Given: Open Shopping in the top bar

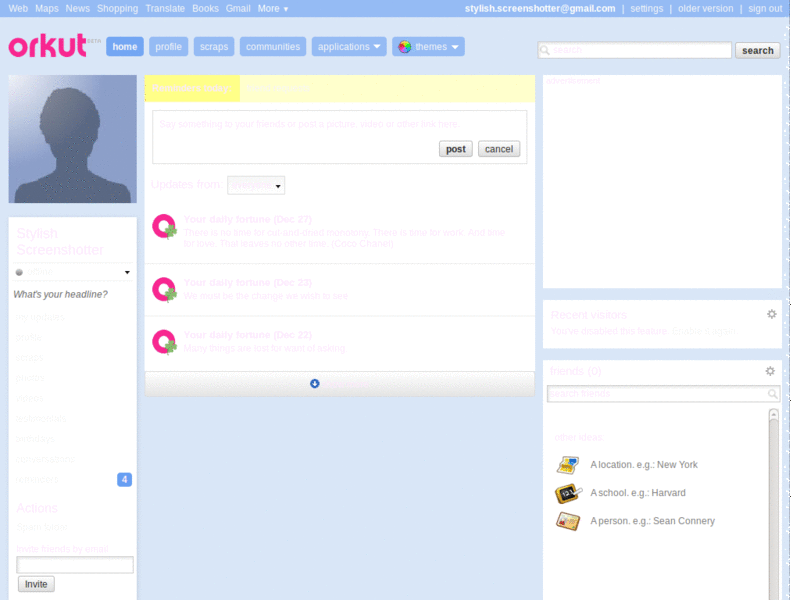Looking at the screenshot, I should tap(117, 9).
